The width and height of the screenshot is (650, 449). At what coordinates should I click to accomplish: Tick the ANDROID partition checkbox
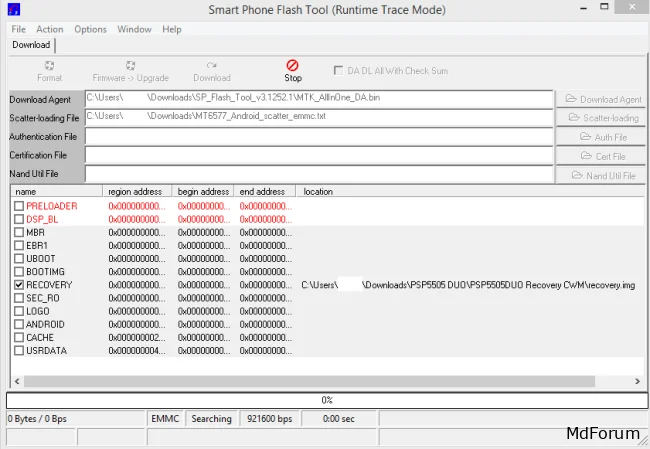coord(19,324)
